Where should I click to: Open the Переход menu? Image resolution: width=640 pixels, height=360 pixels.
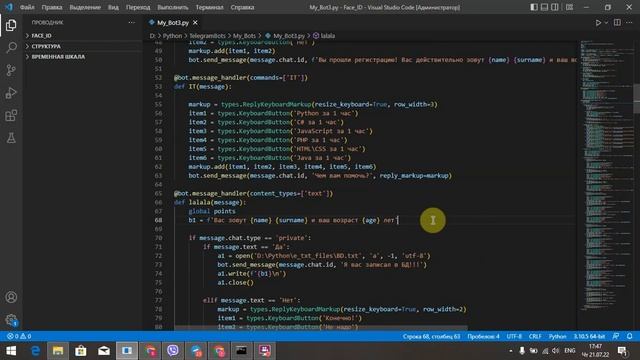coord(138,7)
